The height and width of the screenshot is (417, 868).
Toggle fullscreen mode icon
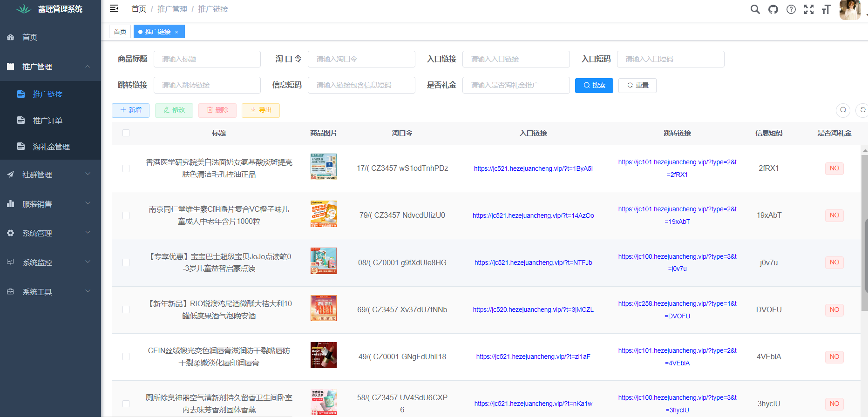tap(809, 9)
